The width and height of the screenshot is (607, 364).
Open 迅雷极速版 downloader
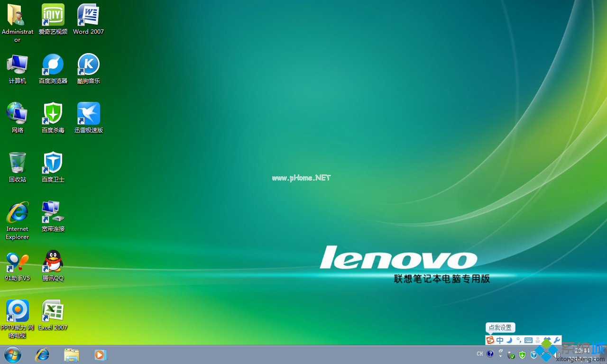[x=88, y=114]
